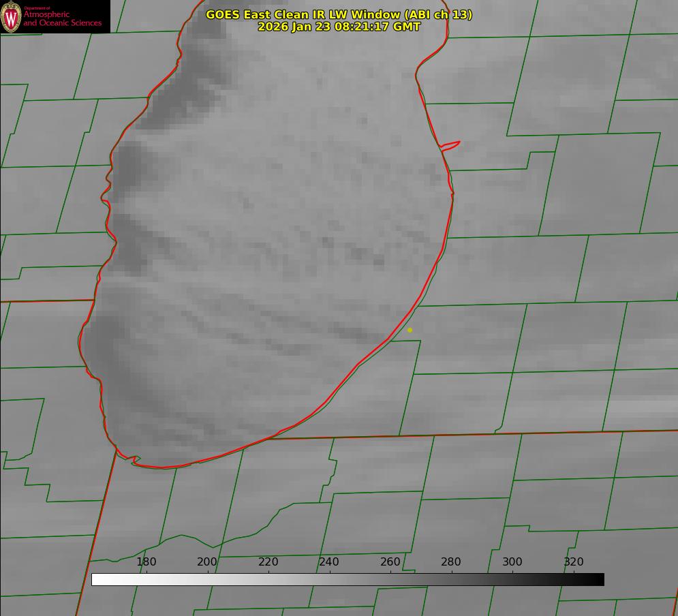This screenshot has height=616, width=678.
Task: Click the 300 tick label on the colorbar
Action: tap(512, 561)
